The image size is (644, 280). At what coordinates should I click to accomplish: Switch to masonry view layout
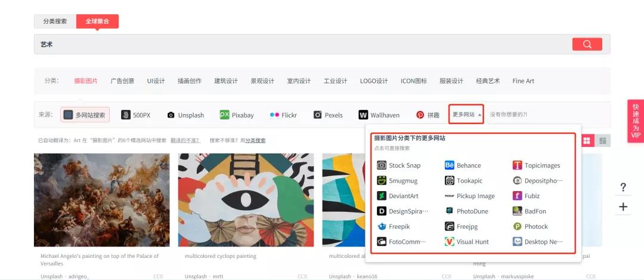point(603,141)
